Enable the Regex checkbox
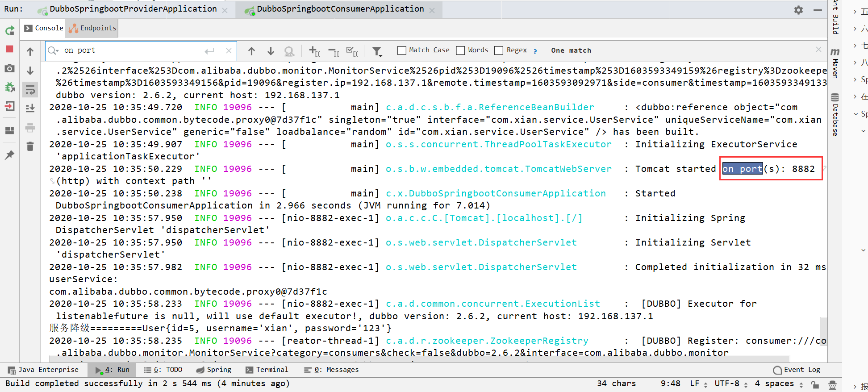The height and width of the screenshot is (392, 868). click(x=499, y=50)
